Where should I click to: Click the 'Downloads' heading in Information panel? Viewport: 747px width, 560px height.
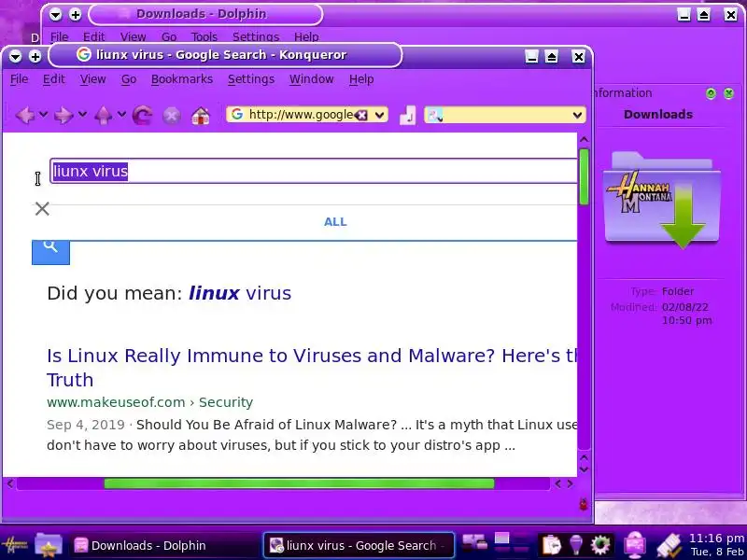(658, 114)
